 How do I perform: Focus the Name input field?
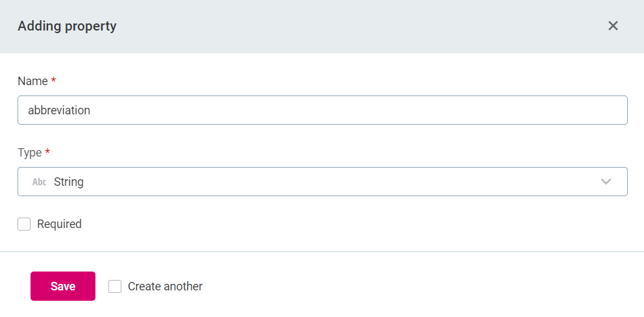tap(322, 110)
